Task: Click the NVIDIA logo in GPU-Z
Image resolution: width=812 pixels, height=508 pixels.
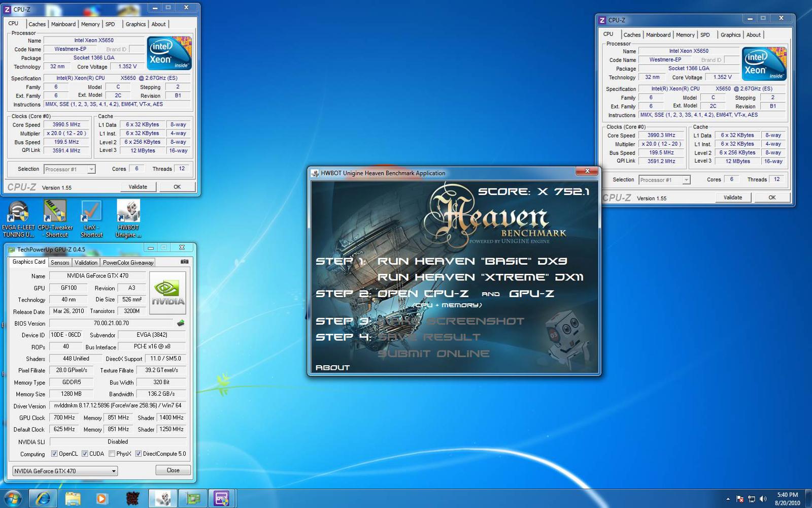Action: pyautogui.click(x=167, y=293)
